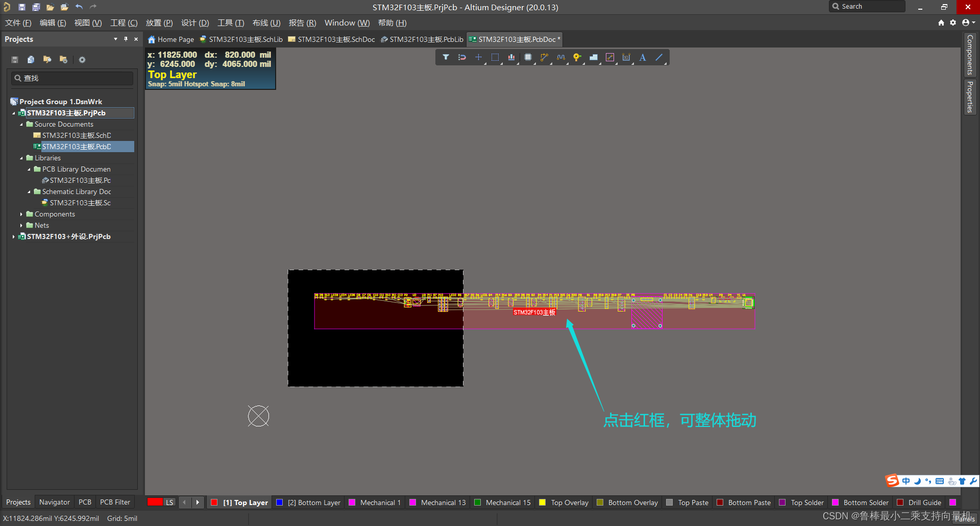This screenshot has width=980, height=526.
Task: Switch to the STM32F103主板.PcbLib tab
Action: point(422,39)
